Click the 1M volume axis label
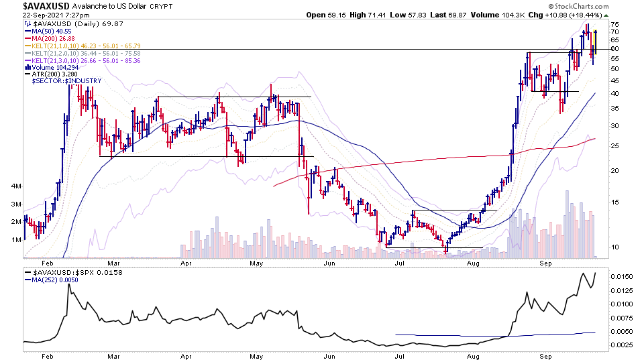 (16, 240)
